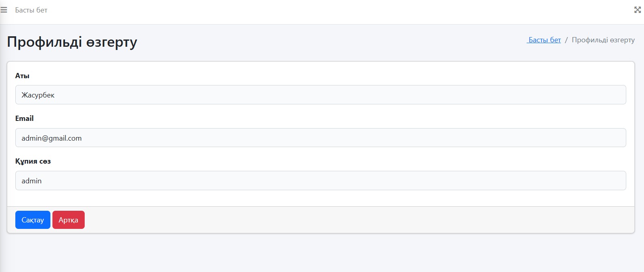This screenshot has height=272, width=644.
Task: Click into the Email input field
Action: [320, 138]
